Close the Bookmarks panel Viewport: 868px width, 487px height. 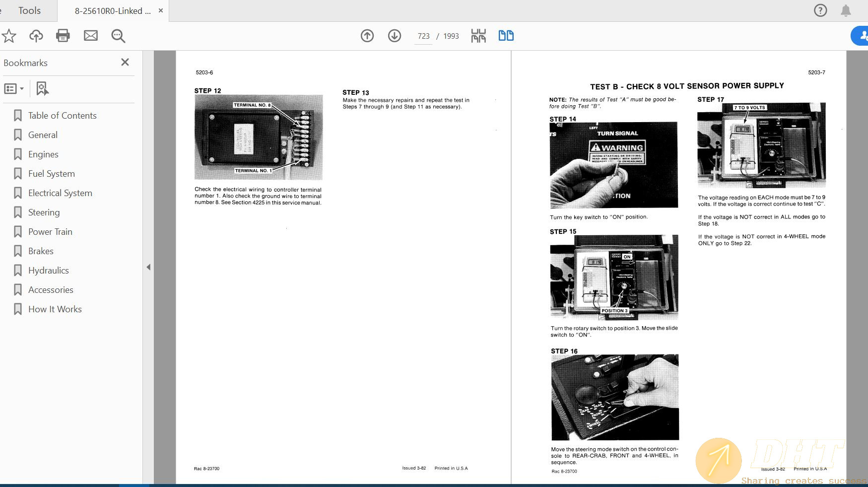click(x=125, y=62)
